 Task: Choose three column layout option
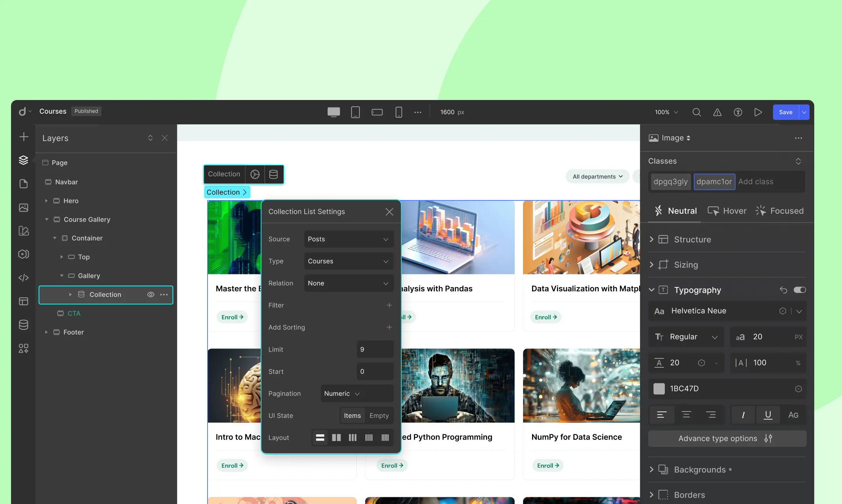352,437
